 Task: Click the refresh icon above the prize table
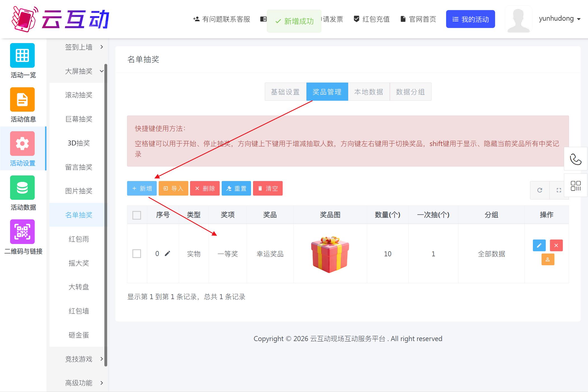point(540,190)
